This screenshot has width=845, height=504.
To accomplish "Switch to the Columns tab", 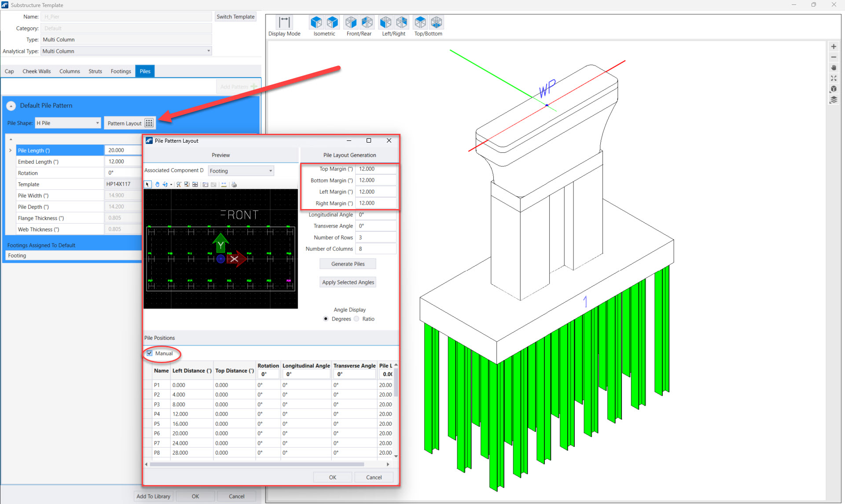I will click(70, 71).
